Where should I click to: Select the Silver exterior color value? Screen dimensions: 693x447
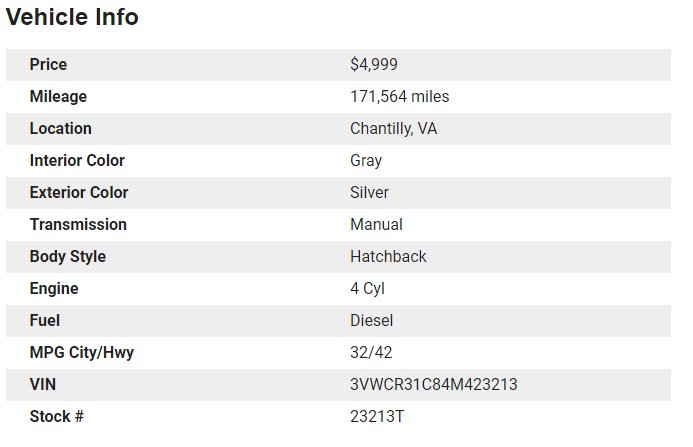[369, 193]
